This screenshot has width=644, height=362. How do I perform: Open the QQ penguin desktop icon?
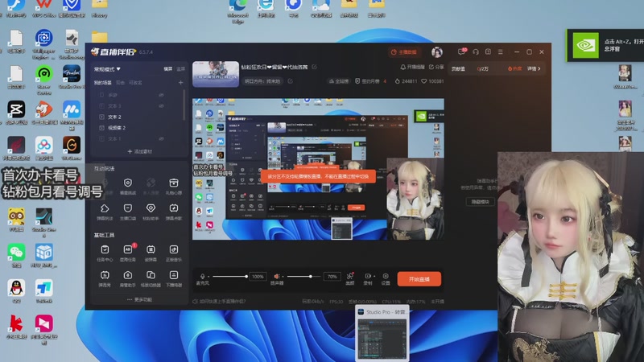(16, 290)
